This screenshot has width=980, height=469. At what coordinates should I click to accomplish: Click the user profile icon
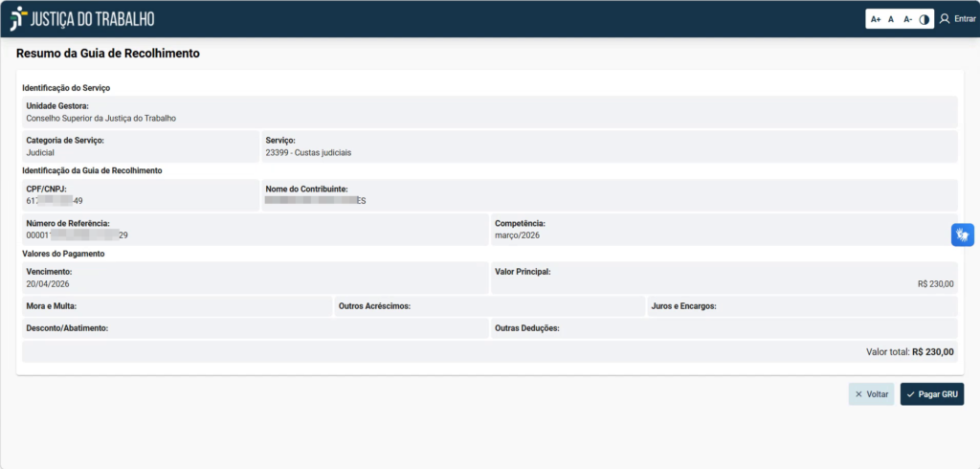pos(945,18)
